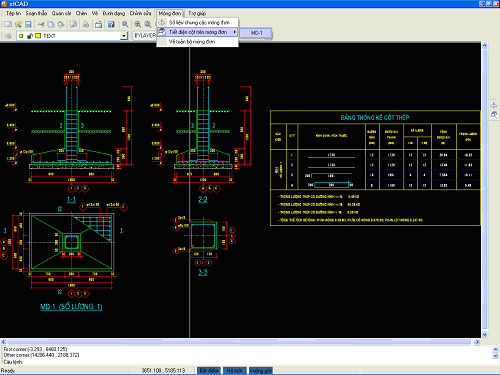The image size is (500, 375).
Task: Click the 1-1 section label
Action: pos(71,199)
